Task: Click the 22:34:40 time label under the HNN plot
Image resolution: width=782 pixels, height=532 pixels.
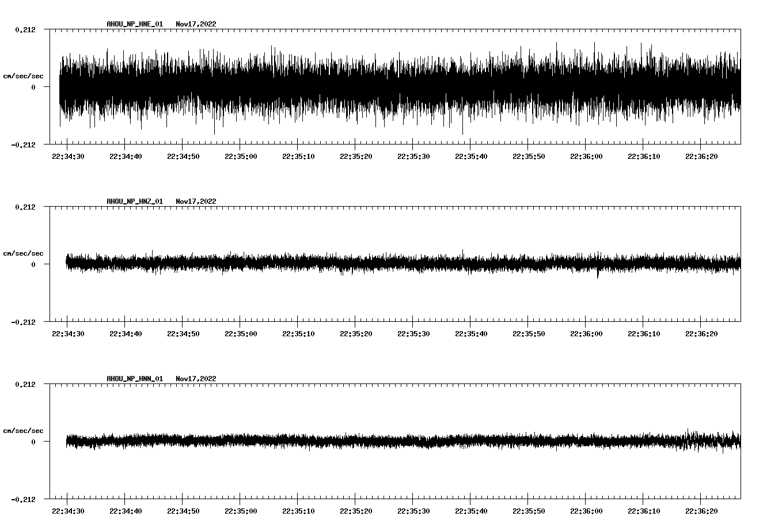Action: [126, 511]
